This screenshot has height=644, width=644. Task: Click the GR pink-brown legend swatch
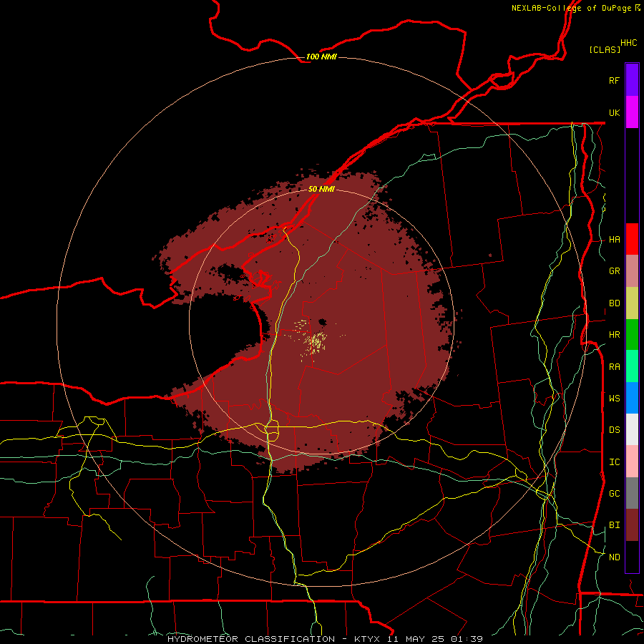click(x=632, y=271)
